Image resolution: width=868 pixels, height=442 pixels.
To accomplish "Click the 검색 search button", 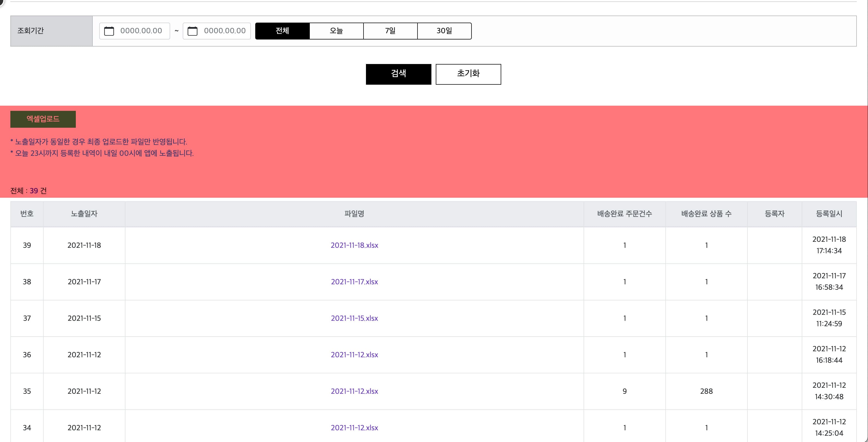I will tap(398, 74).
